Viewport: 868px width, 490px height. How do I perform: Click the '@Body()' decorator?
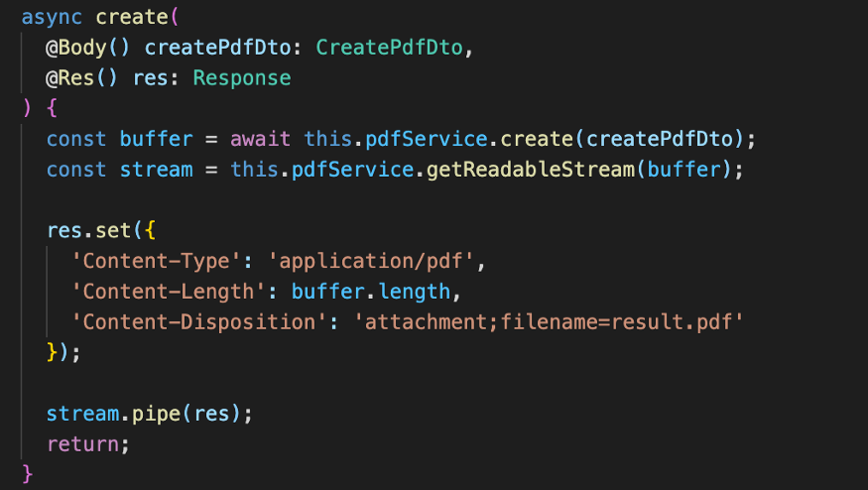(x=87, y=48)
